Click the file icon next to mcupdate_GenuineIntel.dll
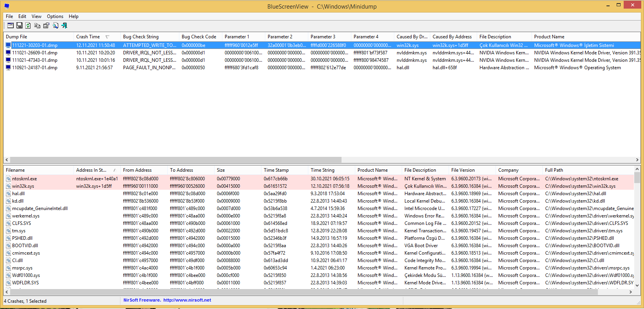The height and width of the screenshot is (309, 644). (8, 208)
